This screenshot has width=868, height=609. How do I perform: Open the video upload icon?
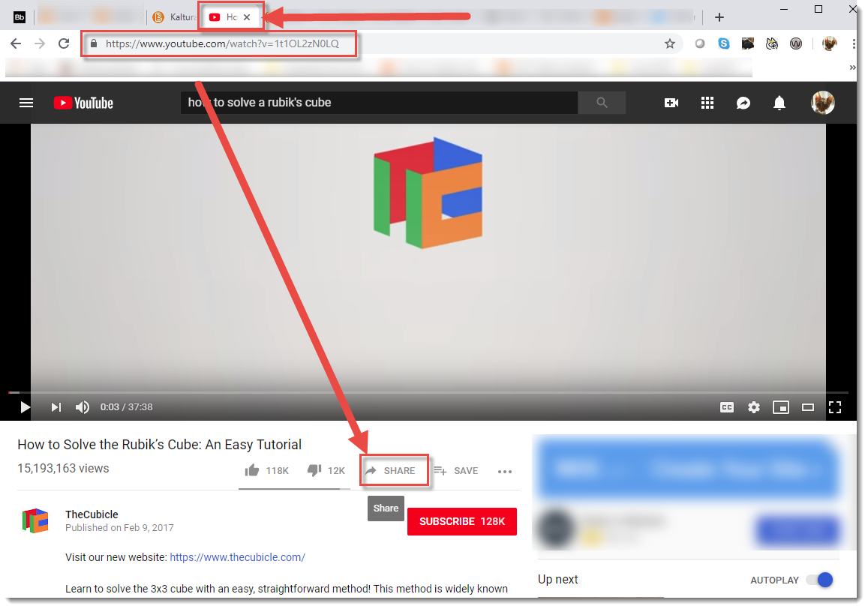click(671, 103)
